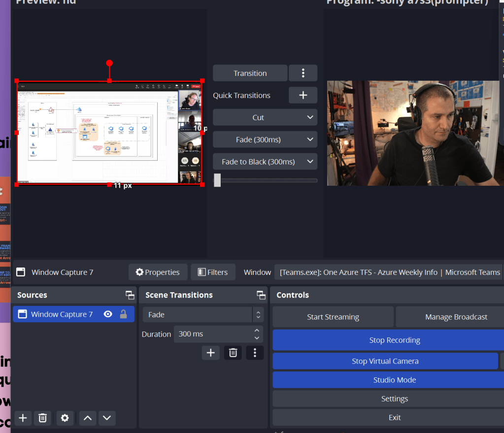Add a quick transition with plus button
The height and width of the screenshot is (433, 504).
tap(303, 95)
